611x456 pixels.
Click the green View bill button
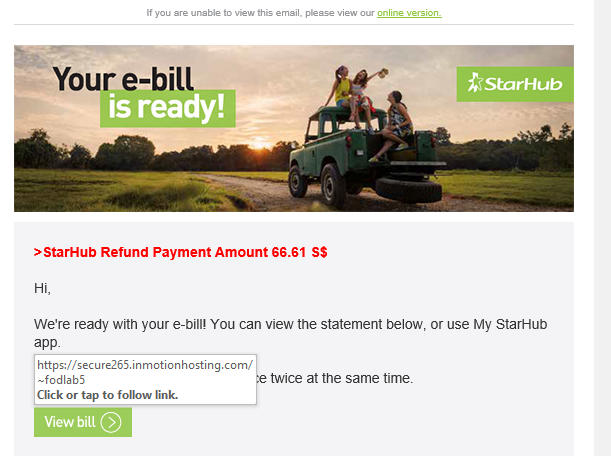pos(83,422)
